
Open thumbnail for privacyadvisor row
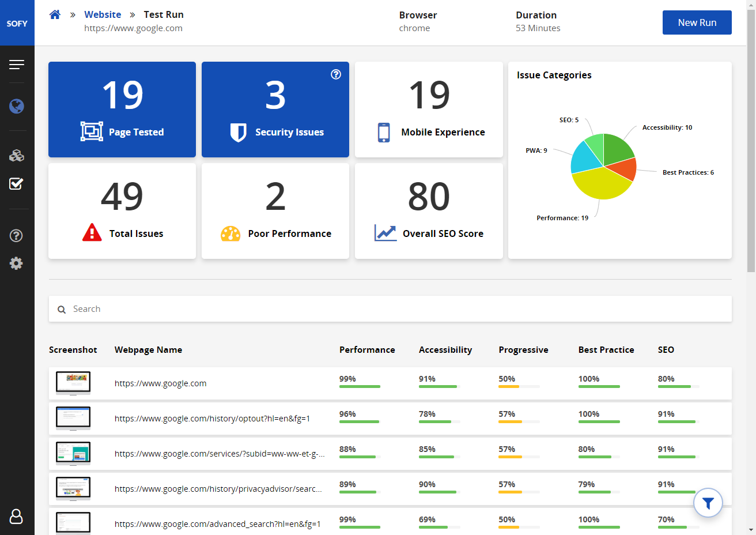73,489
